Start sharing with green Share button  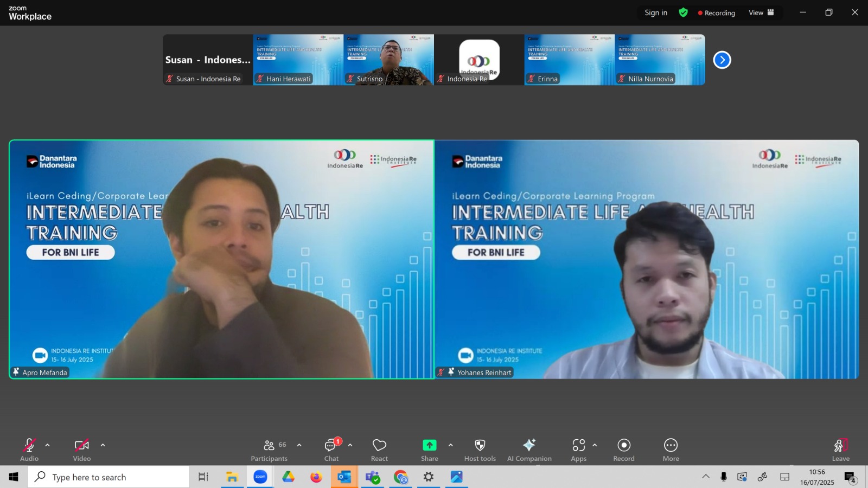(x=430, y=450)
